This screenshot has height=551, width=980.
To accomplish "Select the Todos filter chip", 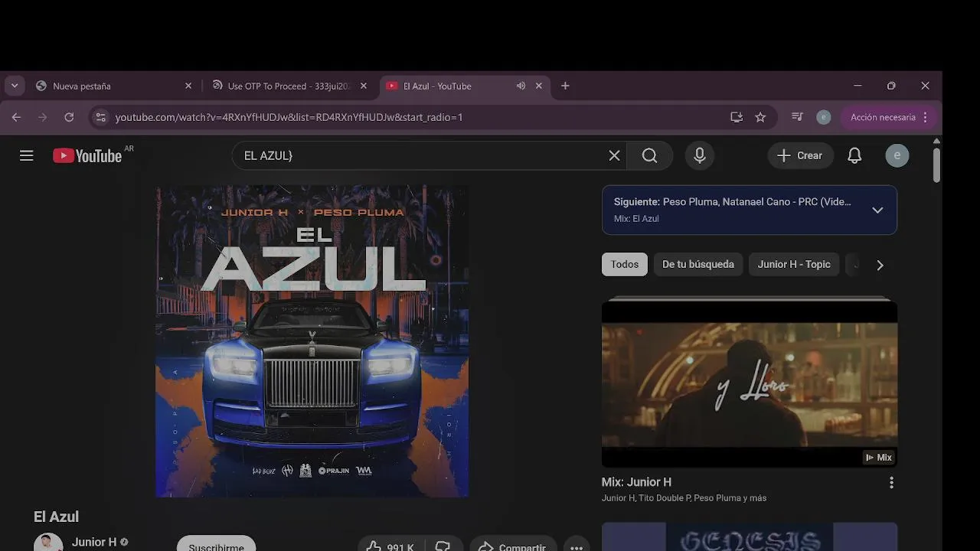I will point(625,264).
